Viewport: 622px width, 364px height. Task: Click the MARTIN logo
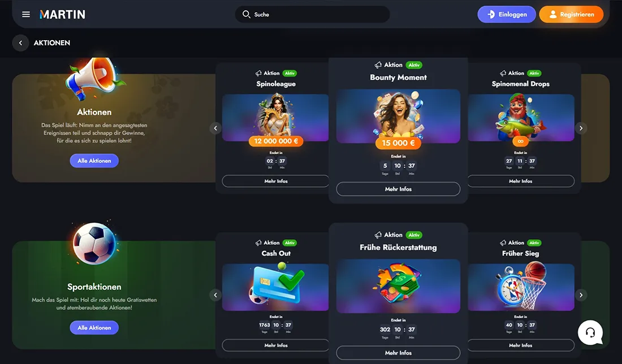pyautogui.click(x=62, y=15)
